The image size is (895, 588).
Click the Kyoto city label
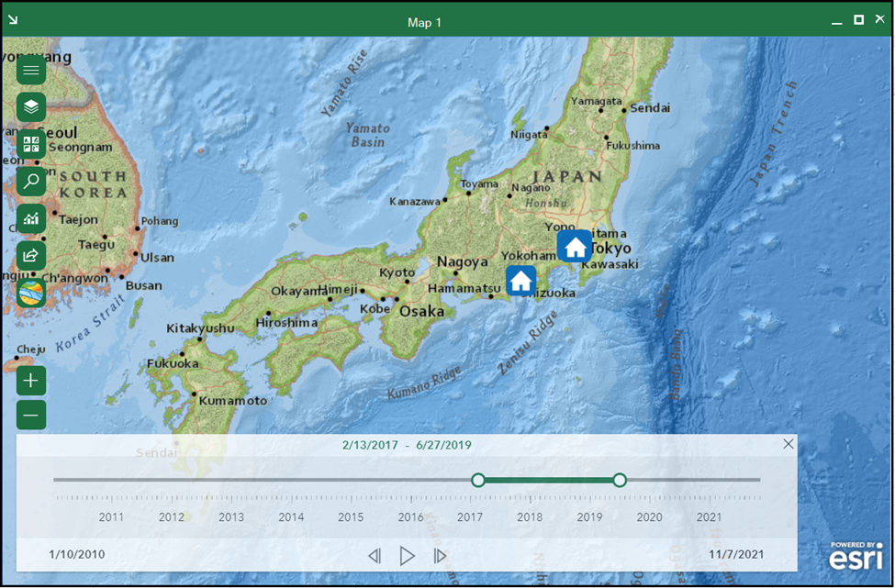pyautogui.click(x=397, y=272)
